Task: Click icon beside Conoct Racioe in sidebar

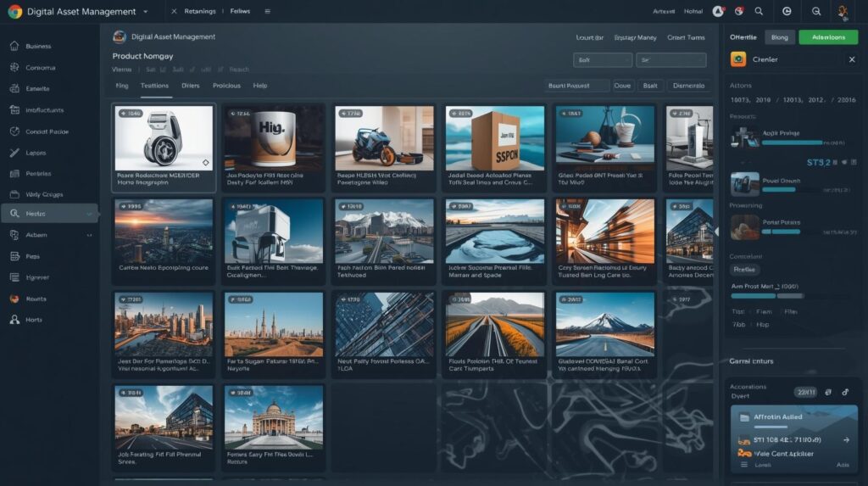Action: 14,131
